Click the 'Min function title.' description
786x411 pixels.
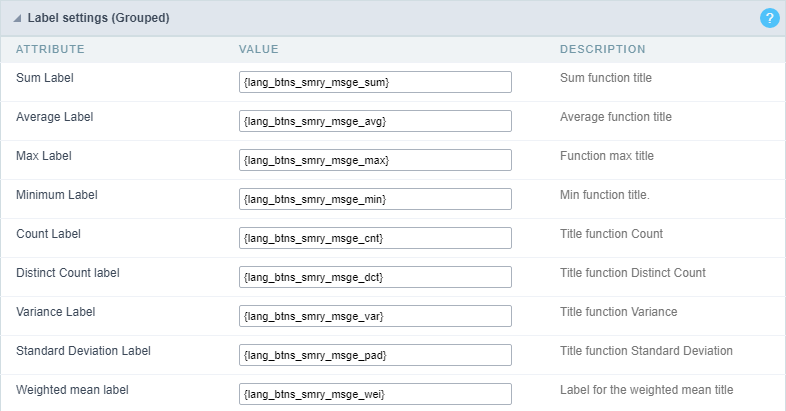605,195
